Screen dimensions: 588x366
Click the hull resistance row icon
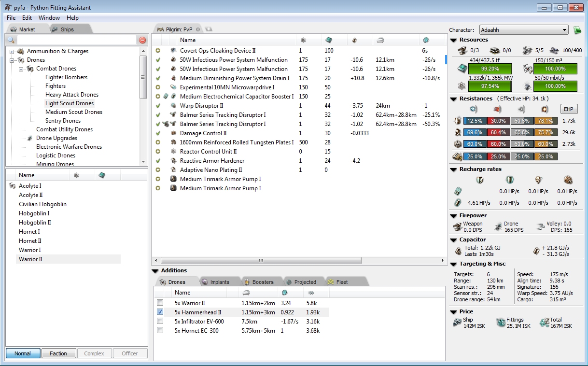(458, 144)
